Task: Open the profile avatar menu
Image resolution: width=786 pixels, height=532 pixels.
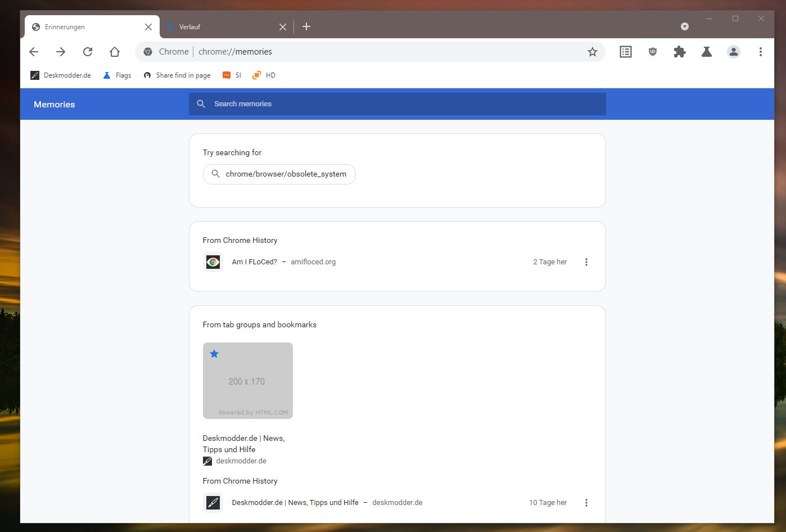Action: pyautogui.click(x=734, y=52)
